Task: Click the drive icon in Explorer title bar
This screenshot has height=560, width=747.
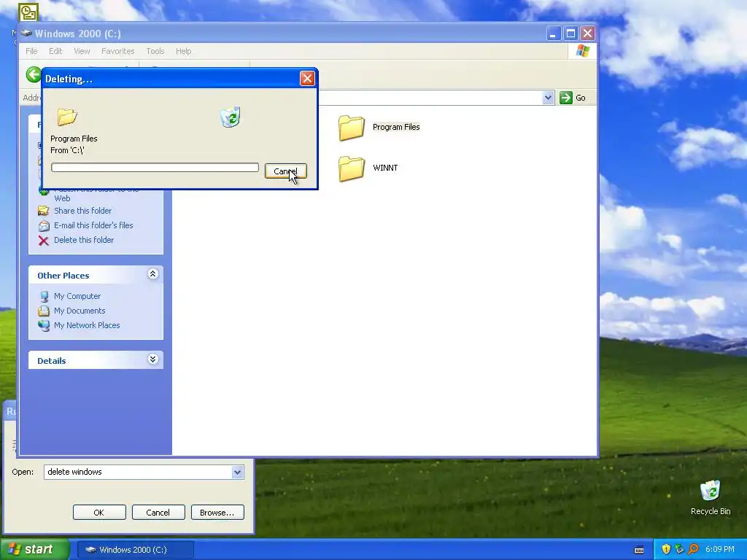Action: click(x=26, y=34)
